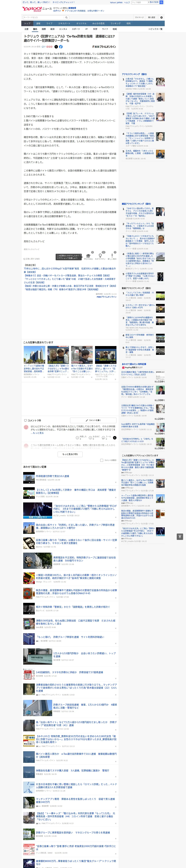Share the article on X
This screenshot has width=186, height=868.
pyautogui.click(x=56, y=47)
